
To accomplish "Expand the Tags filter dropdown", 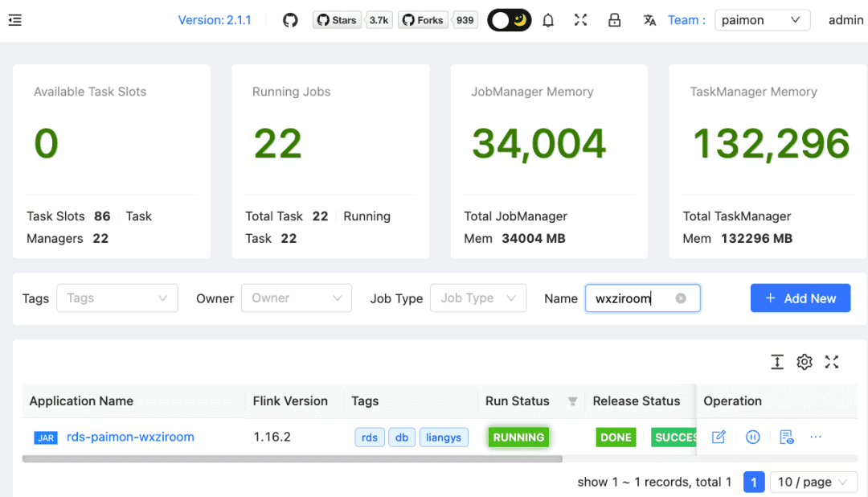I will 117,298.
